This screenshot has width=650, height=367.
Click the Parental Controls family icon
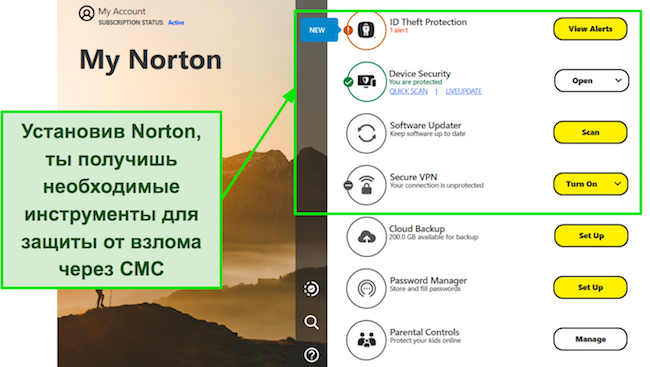point(366,340)
